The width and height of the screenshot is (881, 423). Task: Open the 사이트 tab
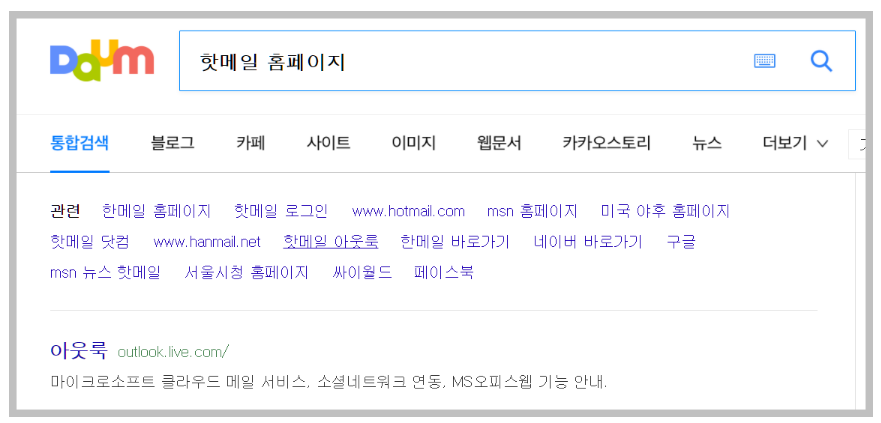328,143
